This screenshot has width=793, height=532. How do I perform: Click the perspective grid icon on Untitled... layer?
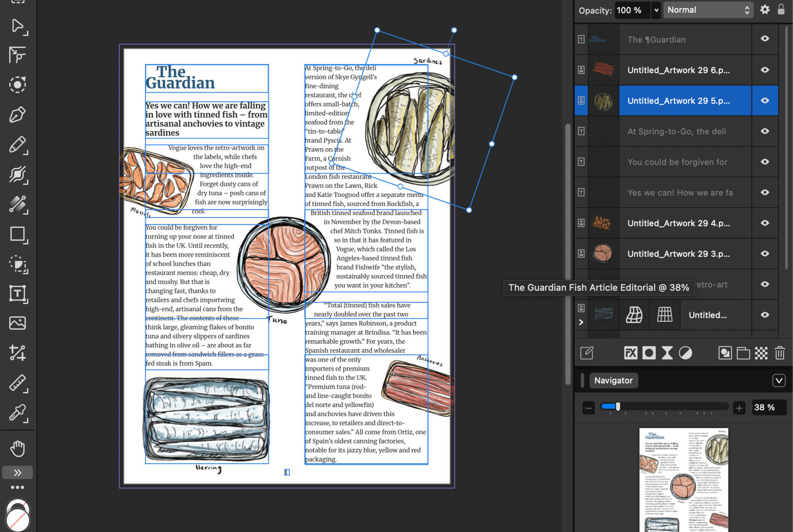tap(665, 315)
